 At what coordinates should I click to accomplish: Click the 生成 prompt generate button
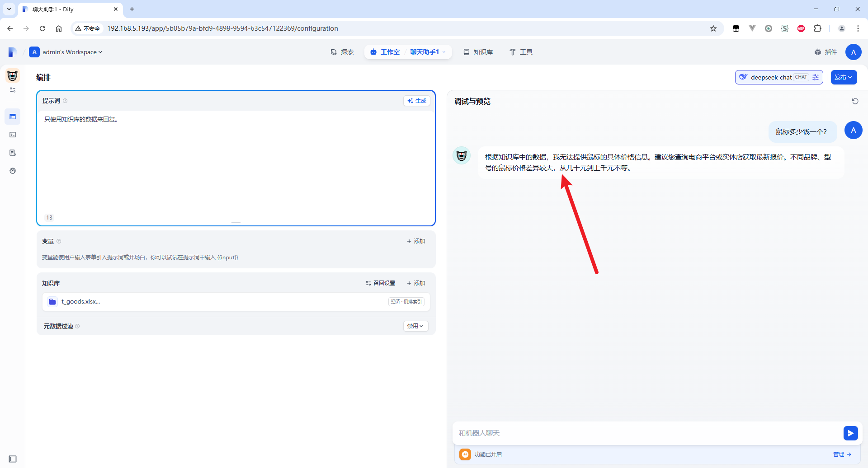click(x=417, y=101)
